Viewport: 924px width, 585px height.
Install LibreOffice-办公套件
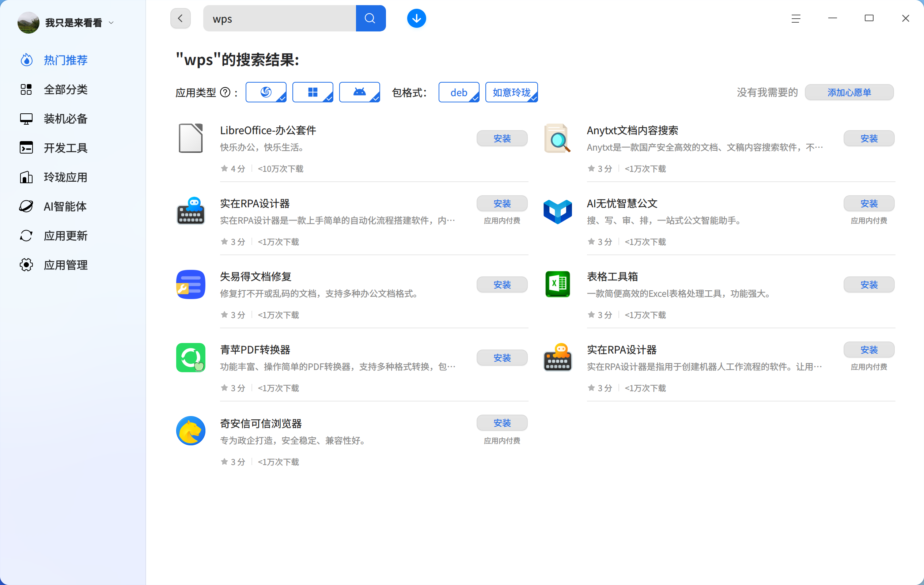[502, 138]
